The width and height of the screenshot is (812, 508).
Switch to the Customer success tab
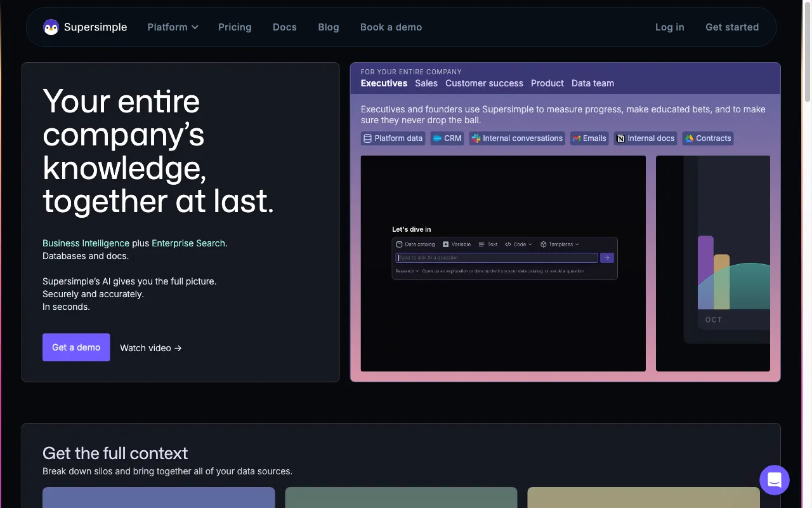pyautogui.click(x=484, y=83)
